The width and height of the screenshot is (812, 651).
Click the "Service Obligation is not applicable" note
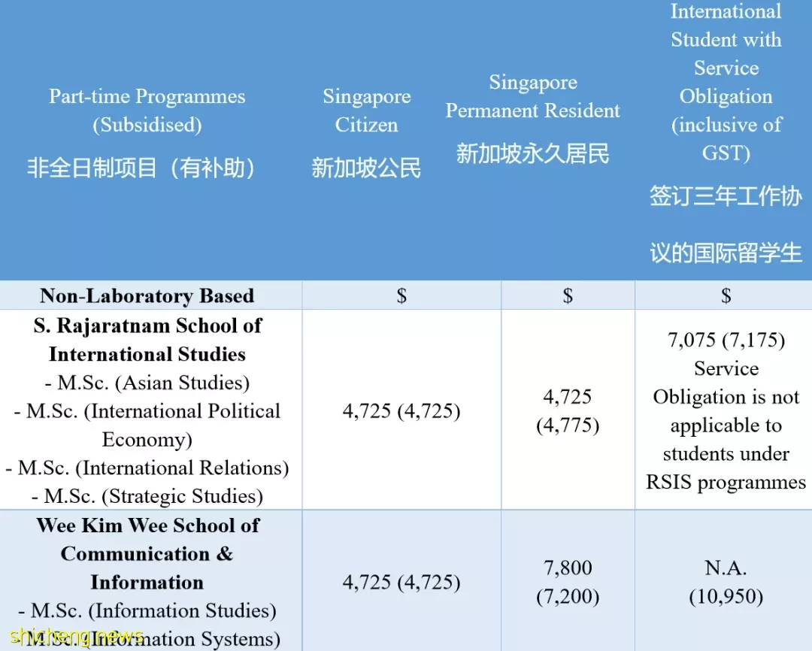click(x=726, y=425)
